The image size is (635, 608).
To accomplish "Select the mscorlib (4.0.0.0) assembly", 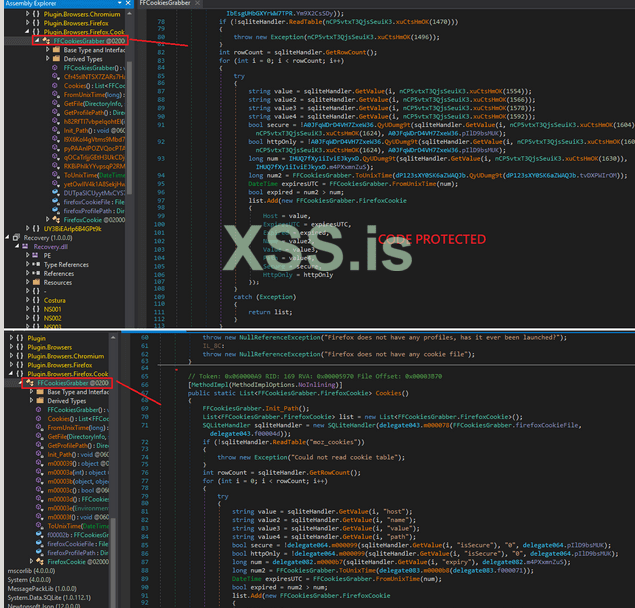I will (x=31, y=571).
